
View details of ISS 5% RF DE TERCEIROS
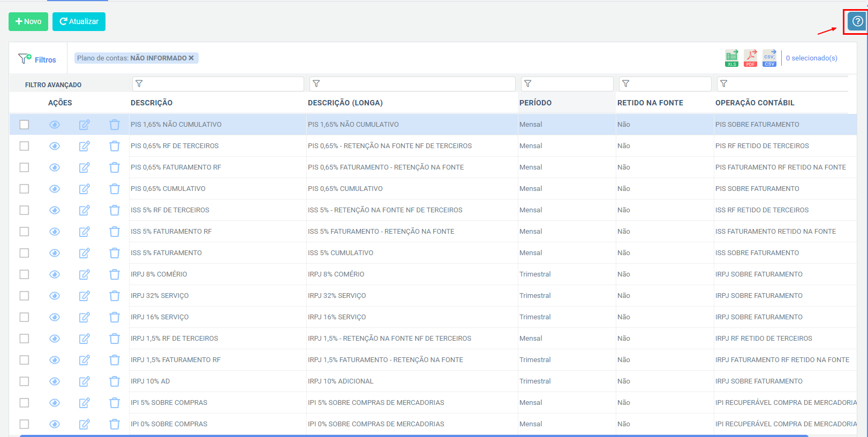(x=55, y=210)
